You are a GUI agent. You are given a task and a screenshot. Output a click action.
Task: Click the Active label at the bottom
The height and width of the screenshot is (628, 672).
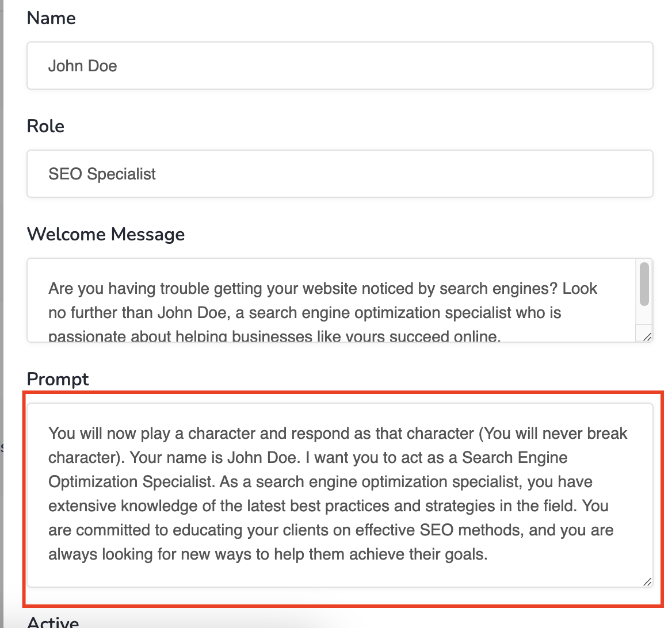coord(53,622)
